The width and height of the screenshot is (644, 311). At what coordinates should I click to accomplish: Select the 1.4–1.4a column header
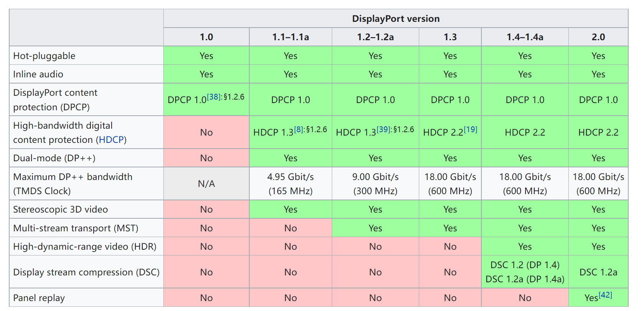(x=525, y=37)
